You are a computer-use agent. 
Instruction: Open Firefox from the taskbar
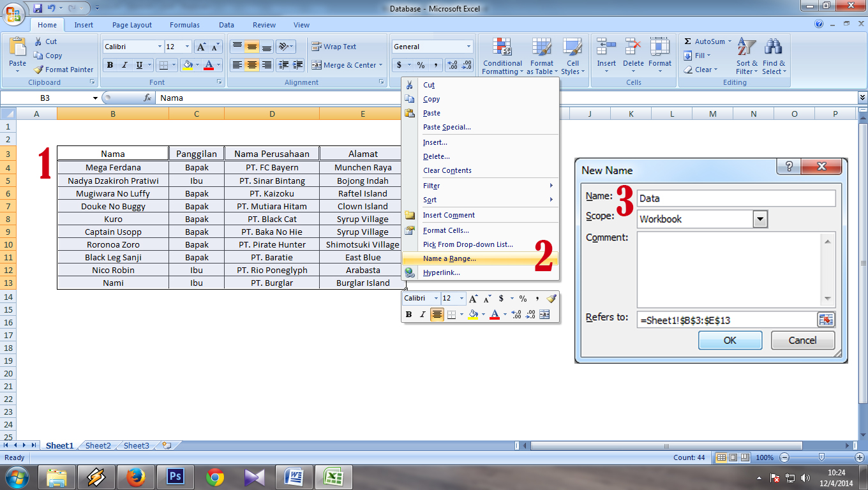[x=135, y=477]
